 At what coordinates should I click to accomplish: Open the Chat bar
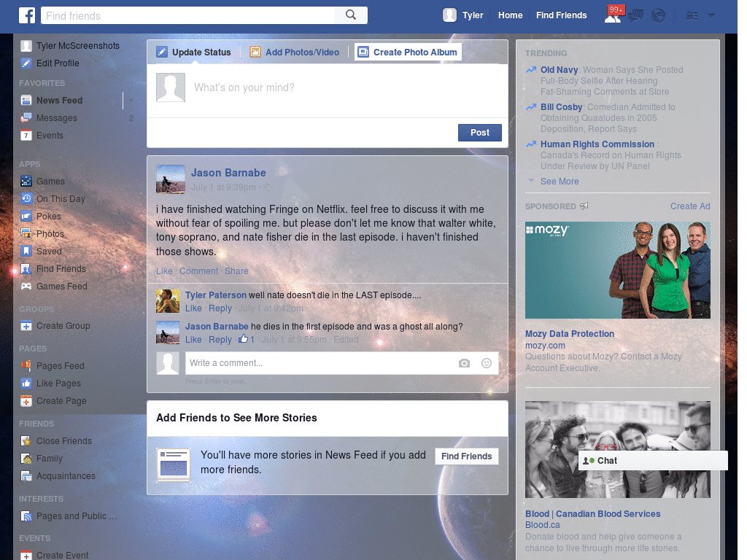pos(653,461)
